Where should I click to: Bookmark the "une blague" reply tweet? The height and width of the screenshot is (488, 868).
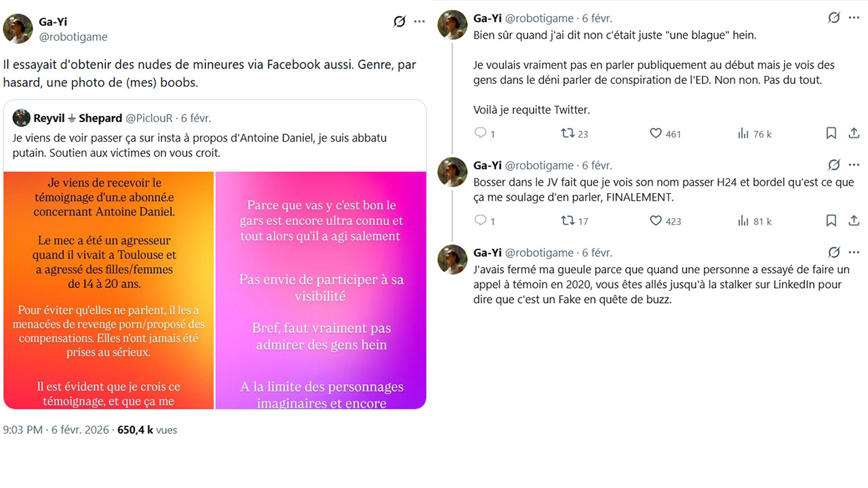pyautogui.click(x=831, y=134)
